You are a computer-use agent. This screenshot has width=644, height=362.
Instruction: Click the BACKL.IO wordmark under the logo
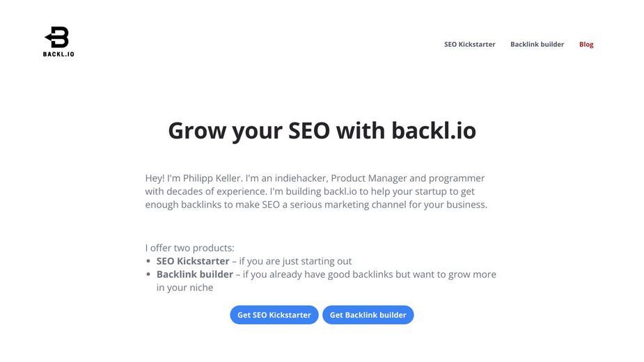(58, 54)
